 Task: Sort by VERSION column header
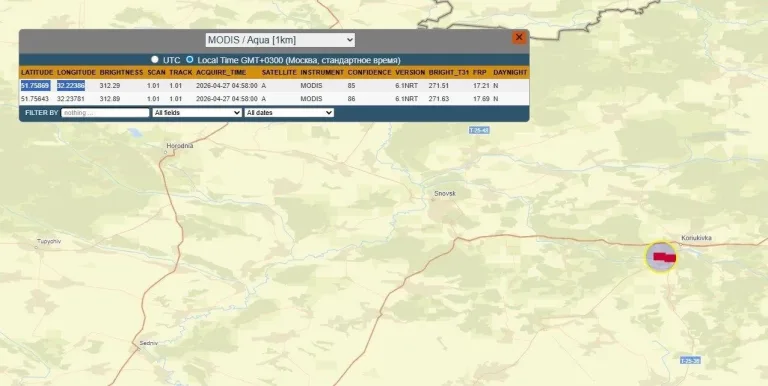pos(410,72)
